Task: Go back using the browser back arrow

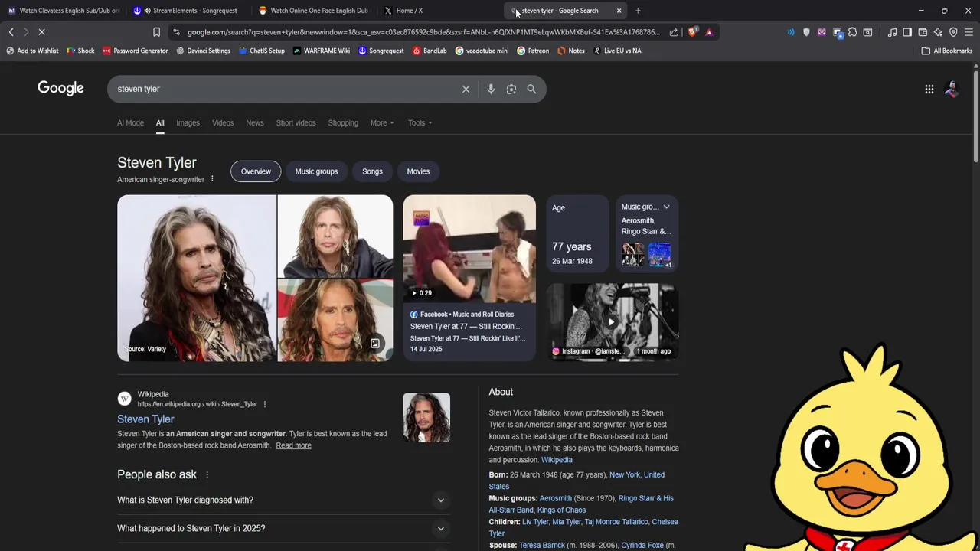Action: coord(11,32)
